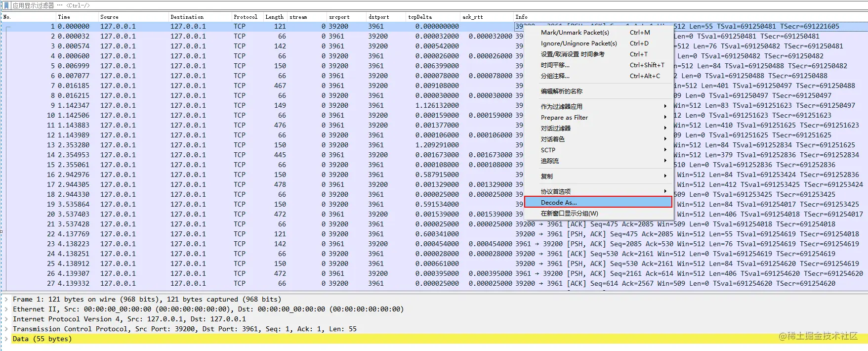Expand Internet Protocol Version 4 row
This screenshot has width=868, height=351.
(x=6, y=319)
